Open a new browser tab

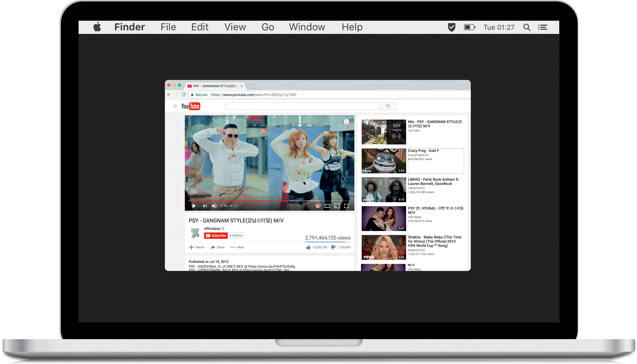251,86
